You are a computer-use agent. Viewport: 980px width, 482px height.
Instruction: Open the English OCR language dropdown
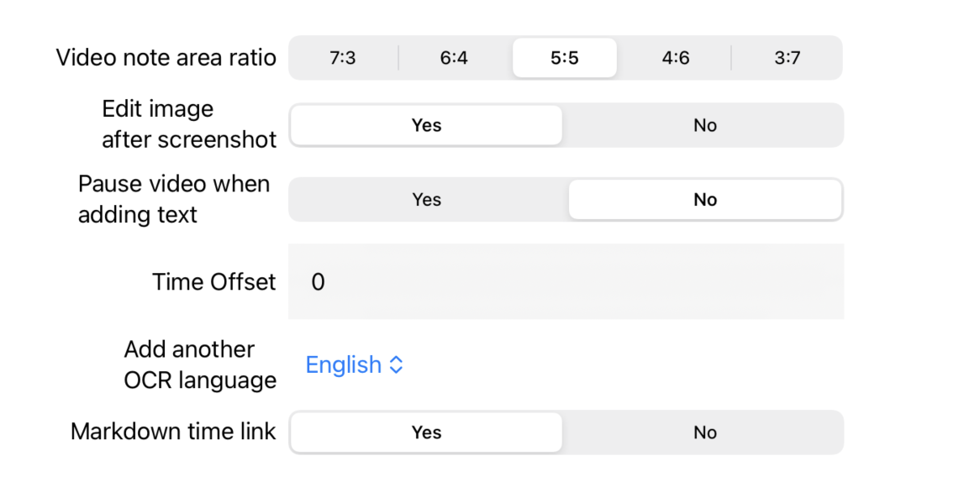(355, 364)
